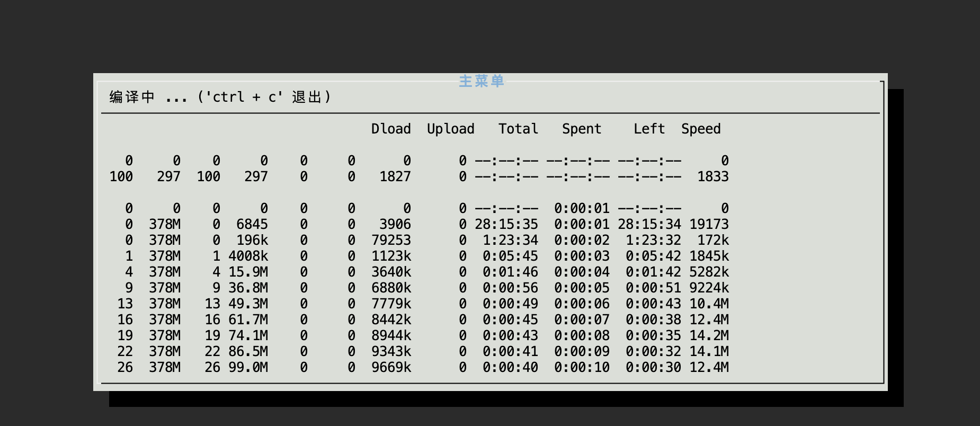980x426 pixels.
Task: Click the 3640k average download value
Action: point(391,272)
